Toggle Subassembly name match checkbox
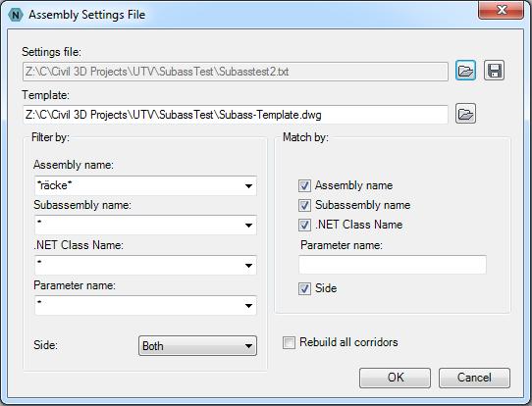 click(304, 205)
